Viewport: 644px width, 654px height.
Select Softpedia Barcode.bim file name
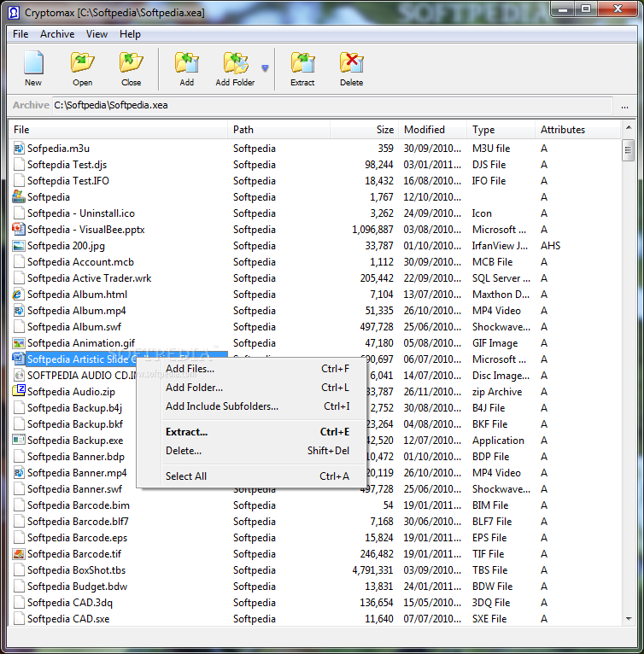tap(79, 505)
